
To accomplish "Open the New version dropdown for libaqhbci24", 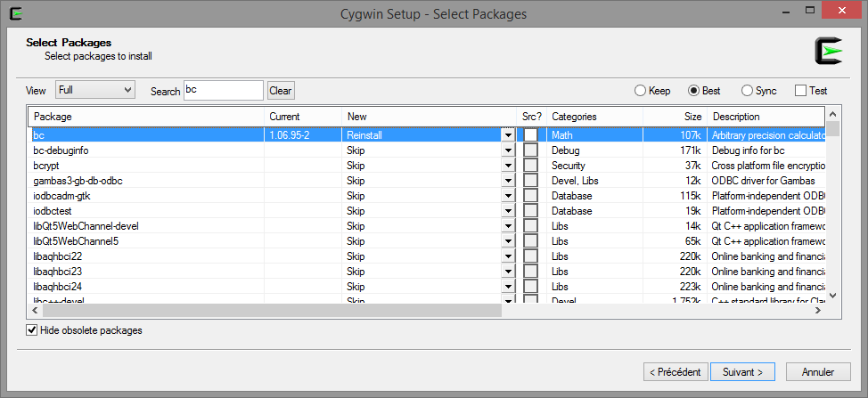I will point(508,287).
